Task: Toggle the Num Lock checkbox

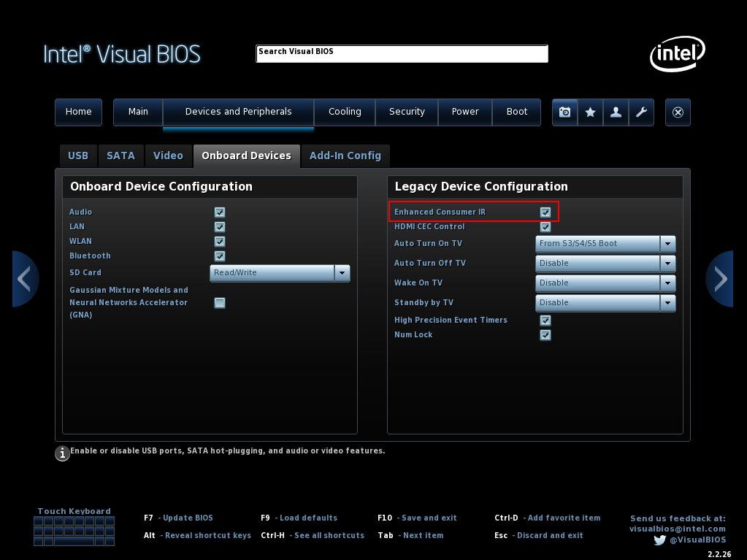Action: (545, 335)
